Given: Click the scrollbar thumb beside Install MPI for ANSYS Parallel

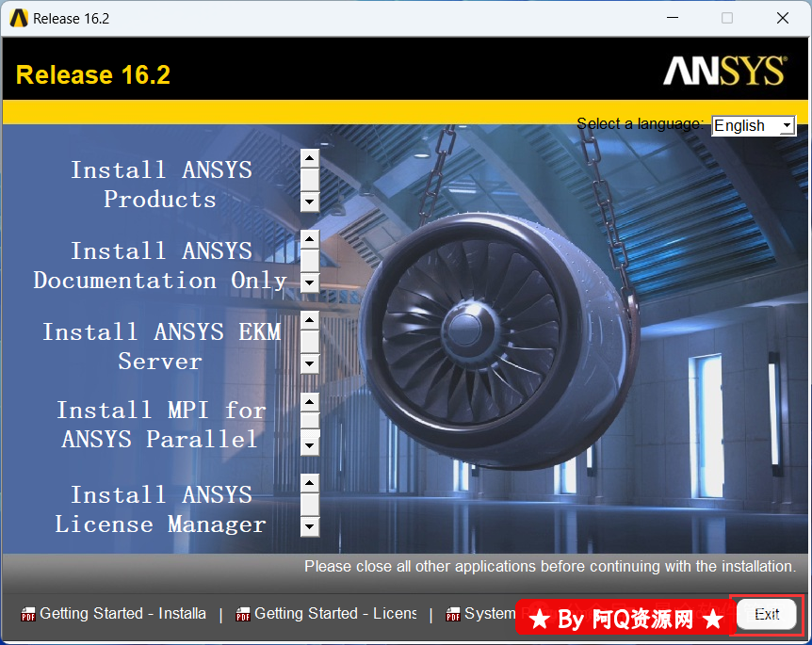Looking at the screenshot, I should [x=310, y=421].
